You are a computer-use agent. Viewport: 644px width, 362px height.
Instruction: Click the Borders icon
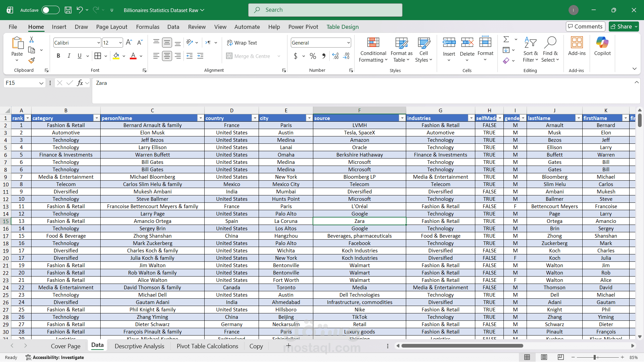(98, 56)
